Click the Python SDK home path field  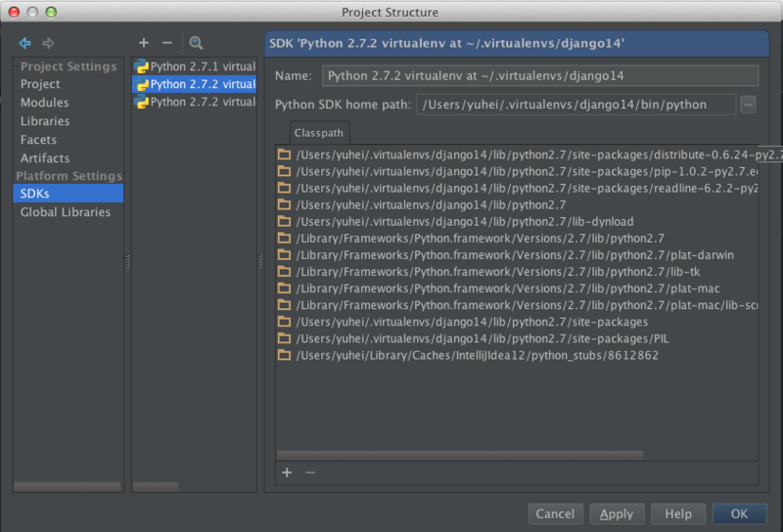point(576,105)
